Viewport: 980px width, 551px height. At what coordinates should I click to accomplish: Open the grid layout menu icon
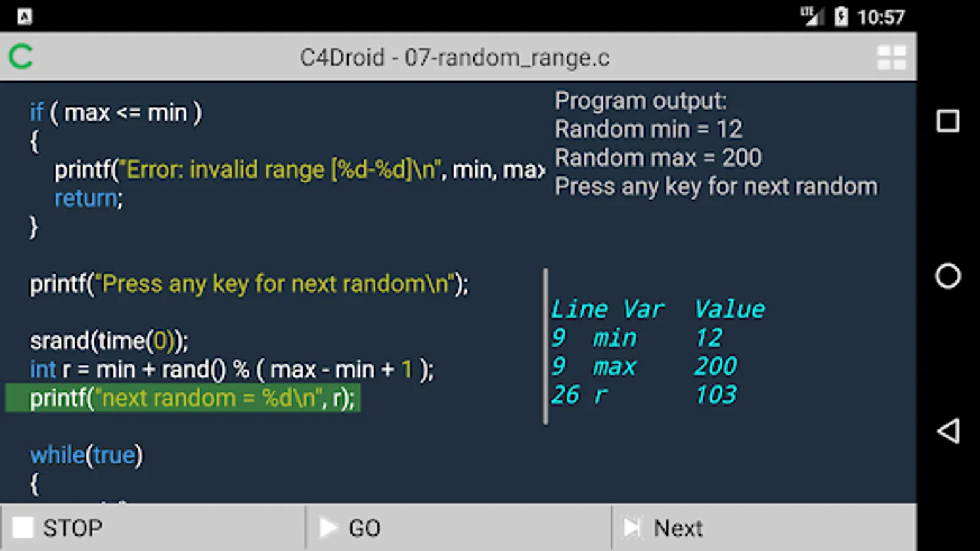click(891, 58)
